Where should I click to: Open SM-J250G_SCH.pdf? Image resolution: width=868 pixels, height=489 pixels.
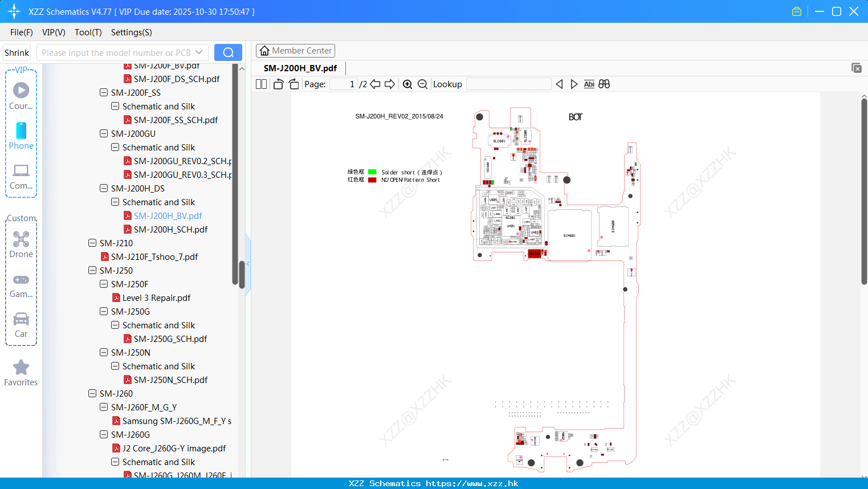point(170,339)
